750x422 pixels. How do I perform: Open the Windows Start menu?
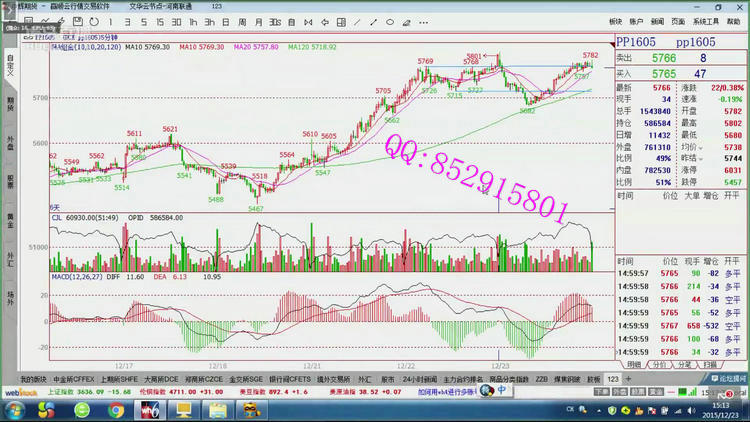coord(16,410)
